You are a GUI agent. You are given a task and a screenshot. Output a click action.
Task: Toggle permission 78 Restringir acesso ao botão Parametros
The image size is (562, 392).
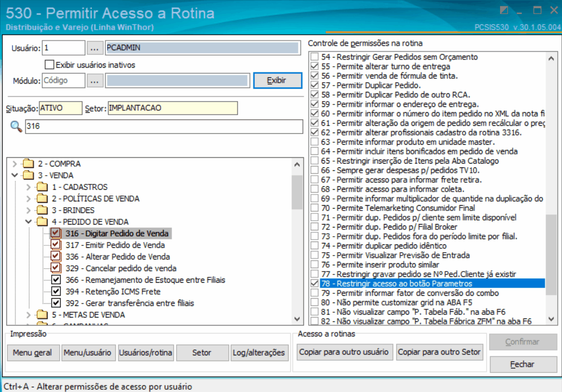315,284
